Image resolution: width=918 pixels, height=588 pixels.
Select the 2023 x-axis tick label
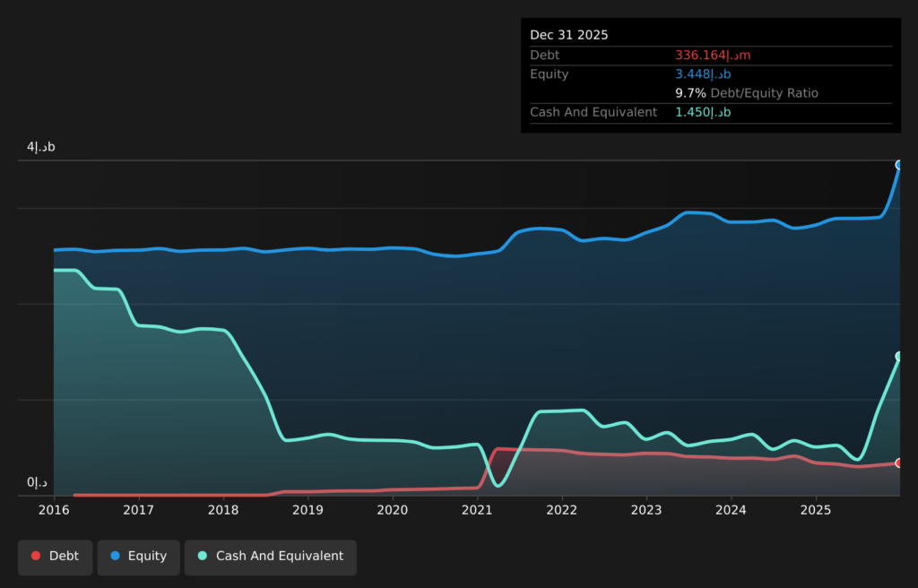point(646,510)
